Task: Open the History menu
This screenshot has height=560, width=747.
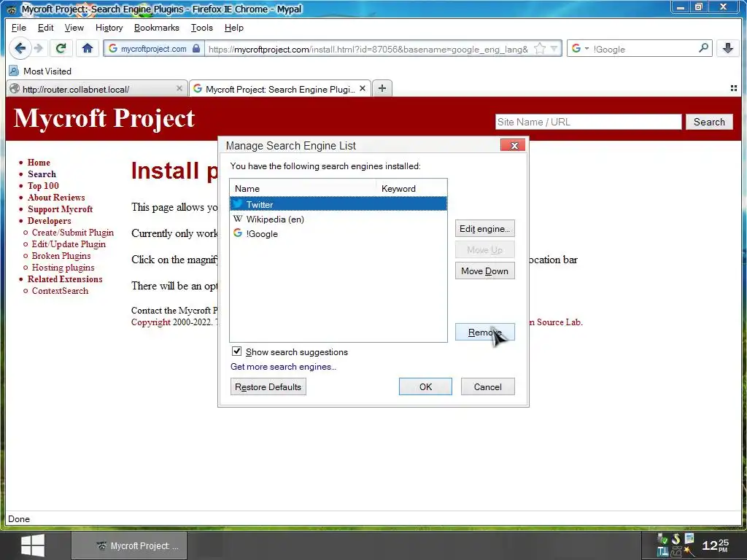Action: pos(109,28)
